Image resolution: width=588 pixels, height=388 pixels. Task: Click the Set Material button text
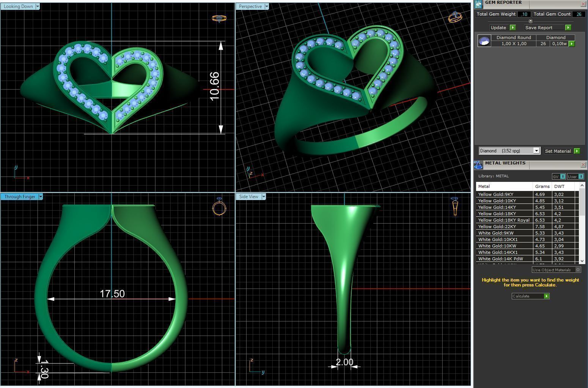pos(558,151)
